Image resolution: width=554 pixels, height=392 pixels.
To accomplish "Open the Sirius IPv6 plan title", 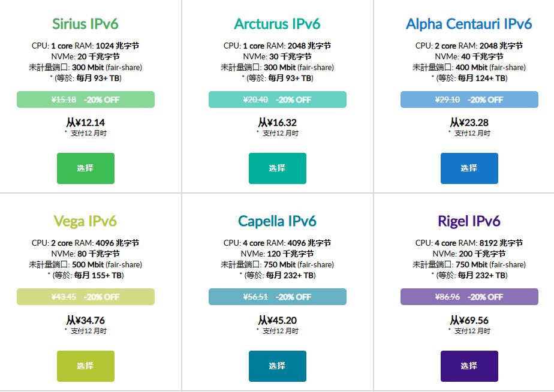I will point(85,24).
